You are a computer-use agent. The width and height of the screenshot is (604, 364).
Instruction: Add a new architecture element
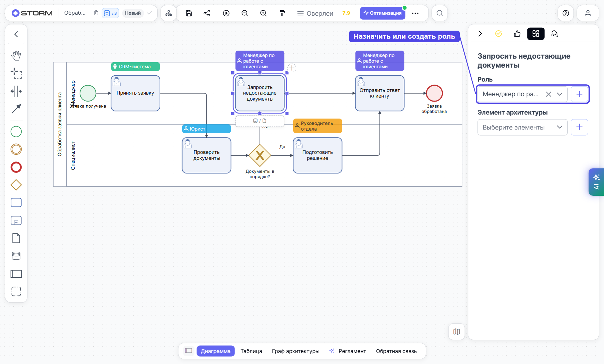click(579, 127)
